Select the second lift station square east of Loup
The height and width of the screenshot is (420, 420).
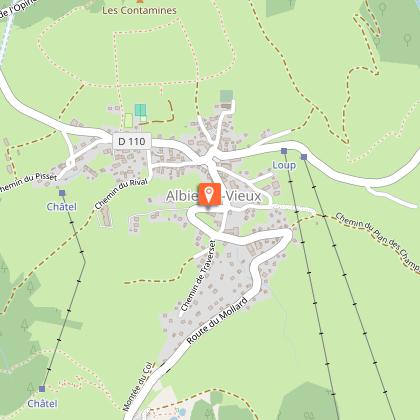tap(304, 157)
